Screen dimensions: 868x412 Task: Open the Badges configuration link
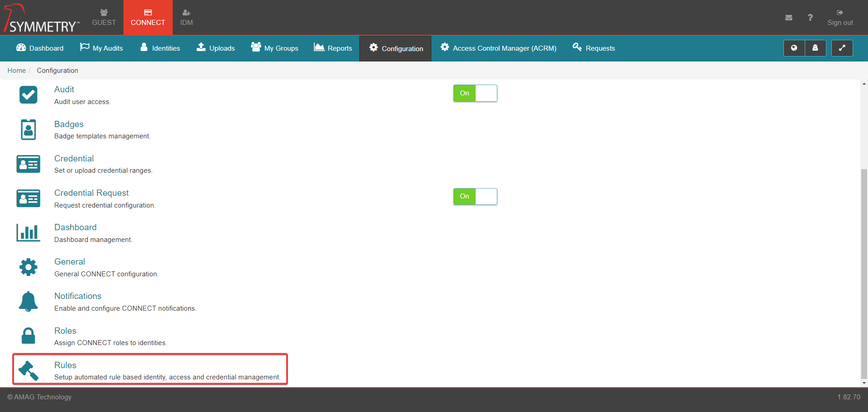pos(69,124)
